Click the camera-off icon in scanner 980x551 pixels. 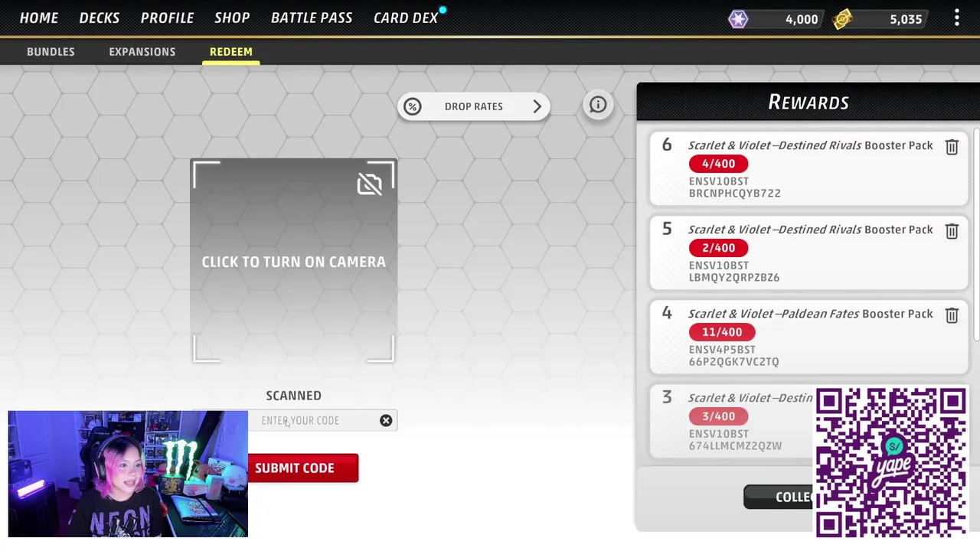[x=370, y=184]
